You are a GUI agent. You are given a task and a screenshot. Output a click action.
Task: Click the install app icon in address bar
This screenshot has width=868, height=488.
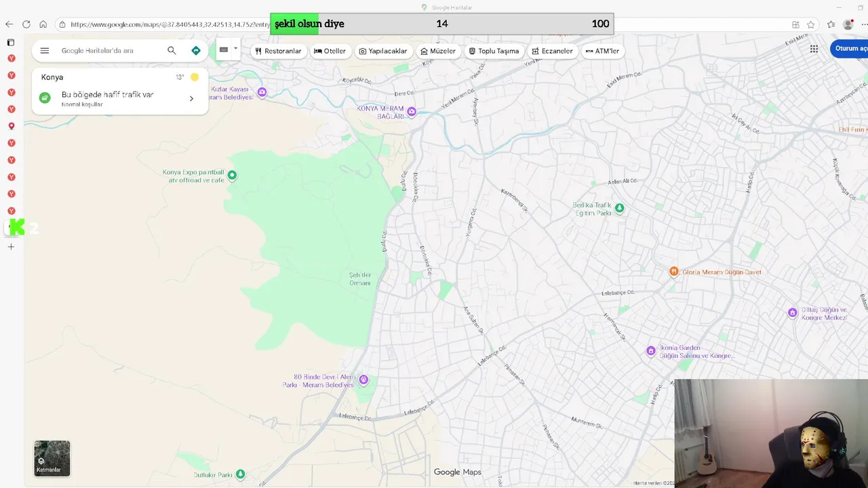click(795, 24)
